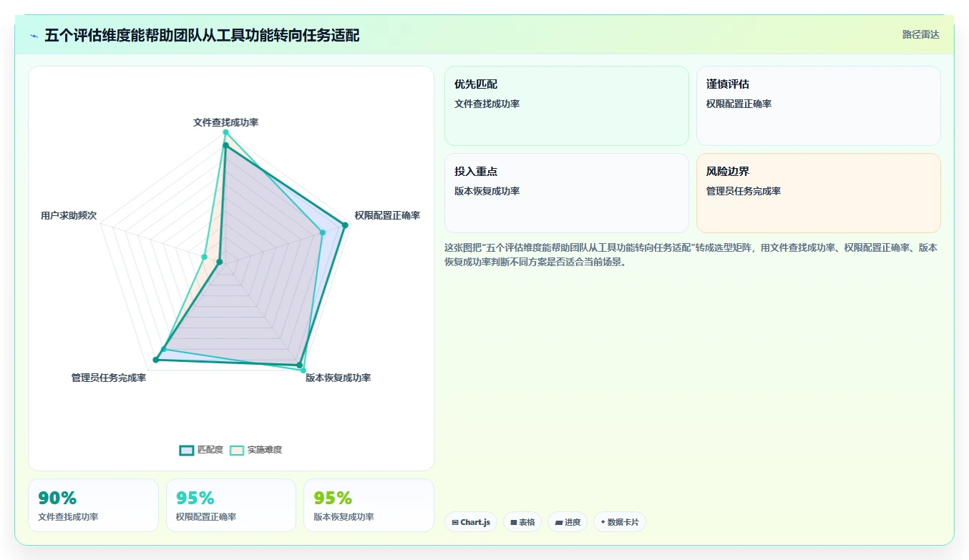Click the lightning icon beside the page title

(x=34, y=36)
